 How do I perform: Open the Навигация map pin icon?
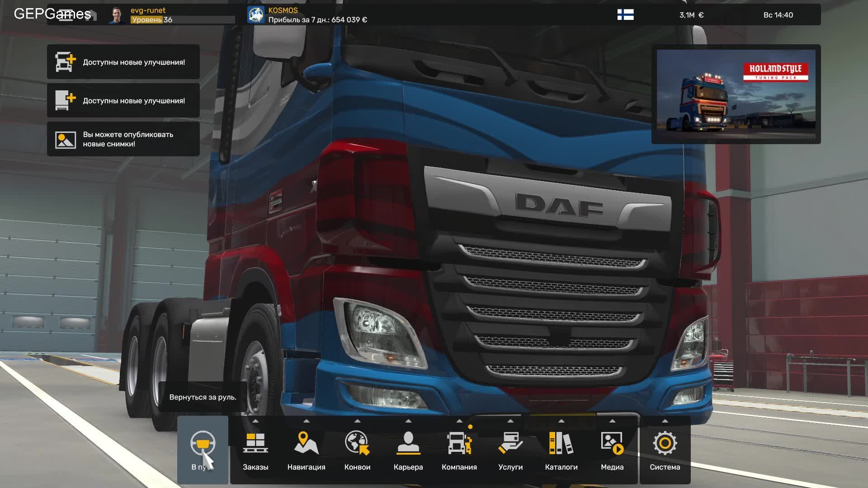[307, 443]
